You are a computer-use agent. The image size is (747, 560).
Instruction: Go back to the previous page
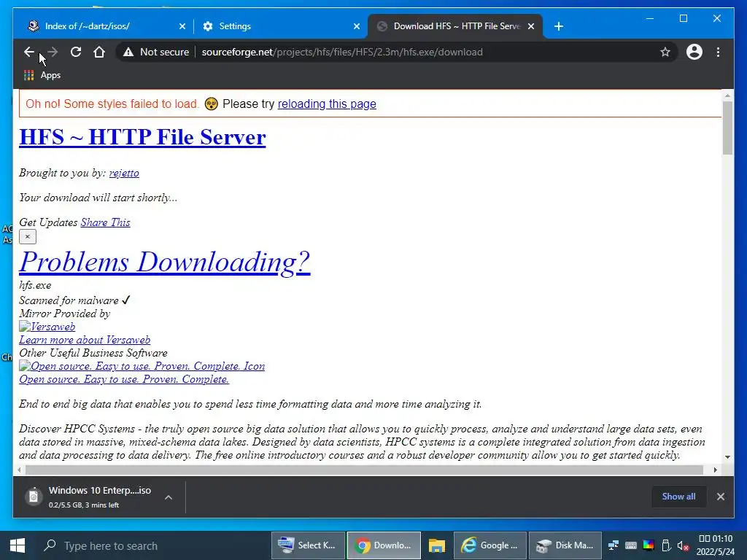29,52
